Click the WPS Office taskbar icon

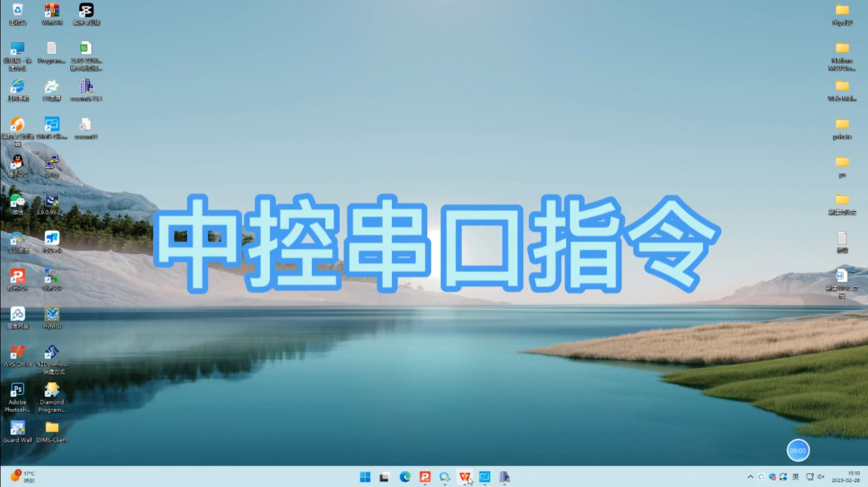point(464,477)
